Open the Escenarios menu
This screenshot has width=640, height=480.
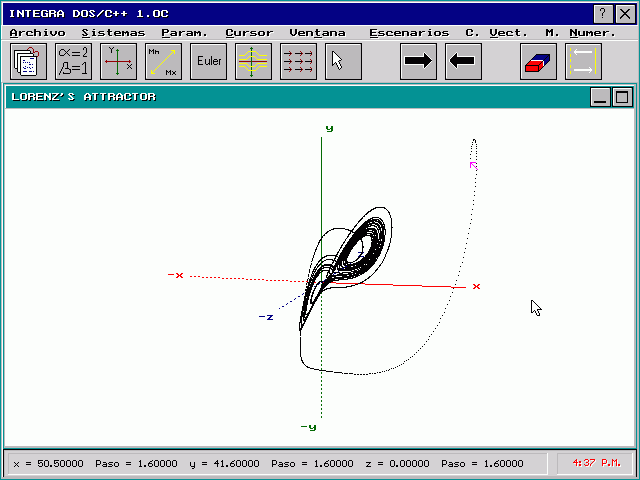[x=409, y=32]
